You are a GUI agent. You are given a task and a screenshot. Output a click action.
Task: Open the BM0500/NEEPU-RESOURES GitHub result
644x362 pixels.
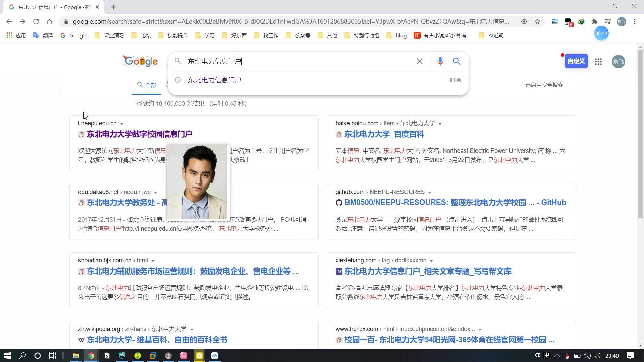pyautogui.click(x=455, y=203)
